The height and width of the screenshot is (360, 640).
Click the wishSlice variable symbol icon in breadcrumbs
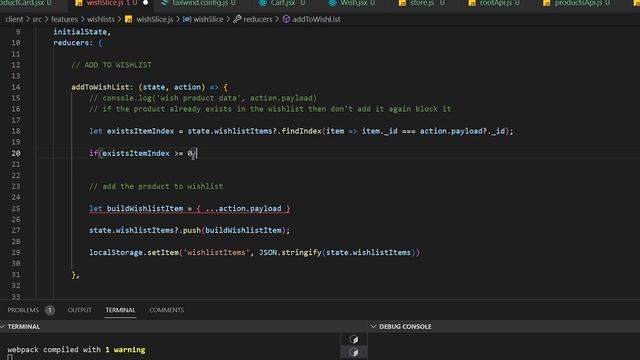click(x=187, y=19)
